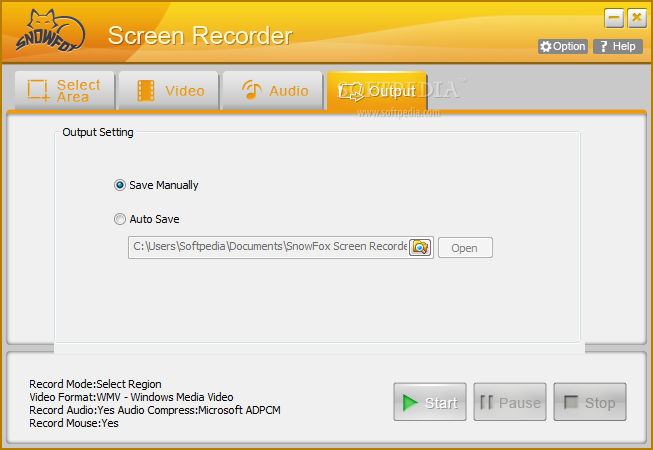Switch to the Audio tab
Image resolution: width=653 pixels, height=450 pixels.
pyautogui.click(x=273, y=90)
